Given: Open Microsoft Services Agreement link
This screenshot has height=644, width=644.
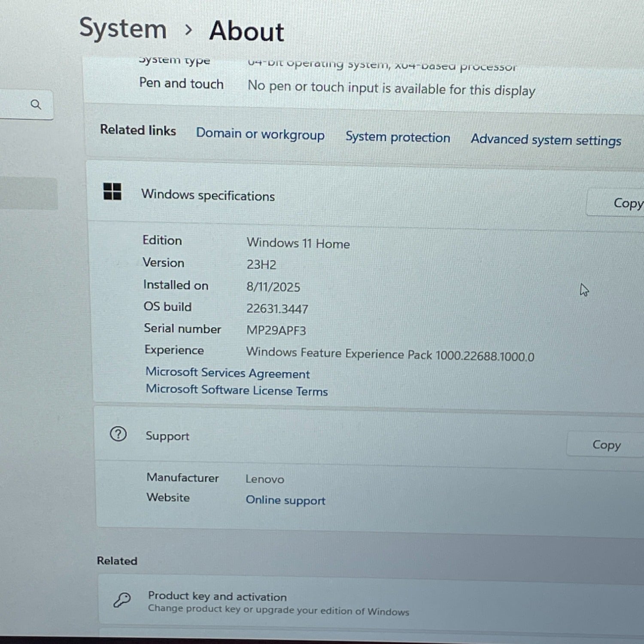Looking at the screenshot, I should tap(228, 373).
